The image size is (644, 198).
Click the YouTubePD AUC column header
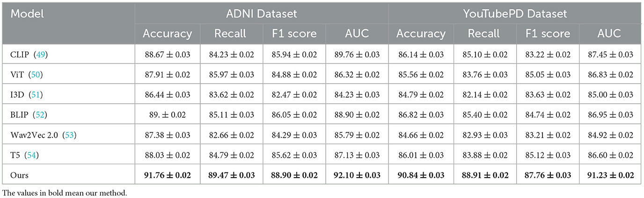click(609, 34)
